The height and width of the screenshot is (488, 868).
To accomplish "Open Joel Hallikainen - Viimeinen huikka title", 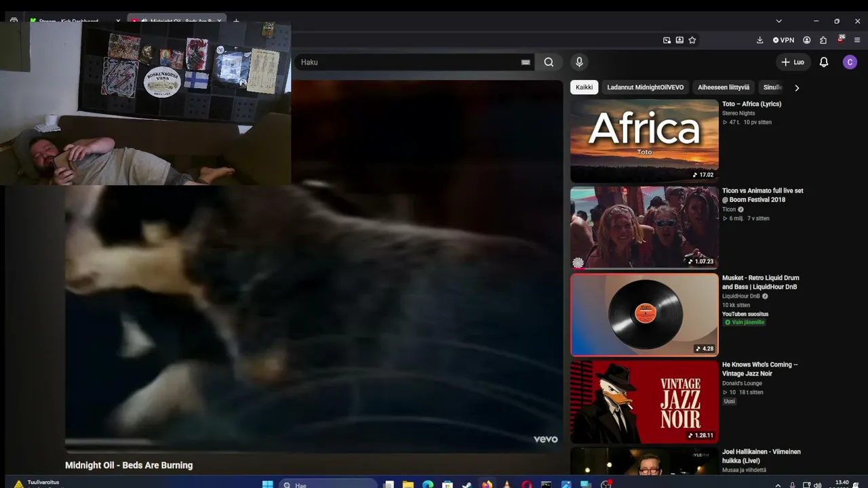I will tap(762, 456).
